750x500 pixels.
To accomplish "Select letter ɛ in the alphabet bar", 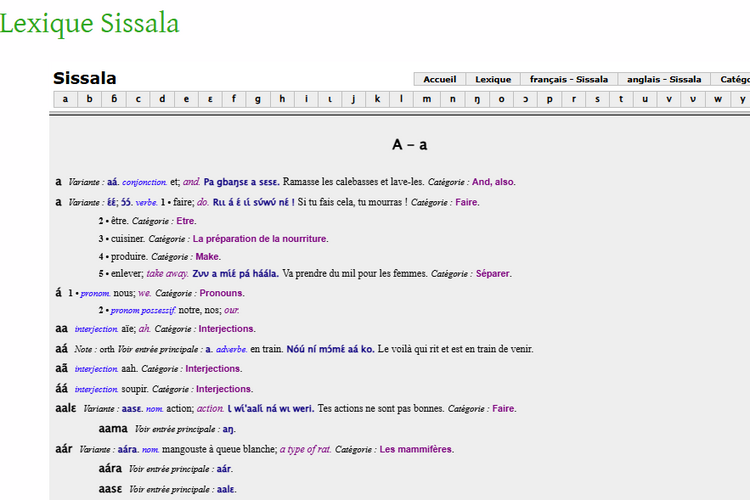I will 210,98.
